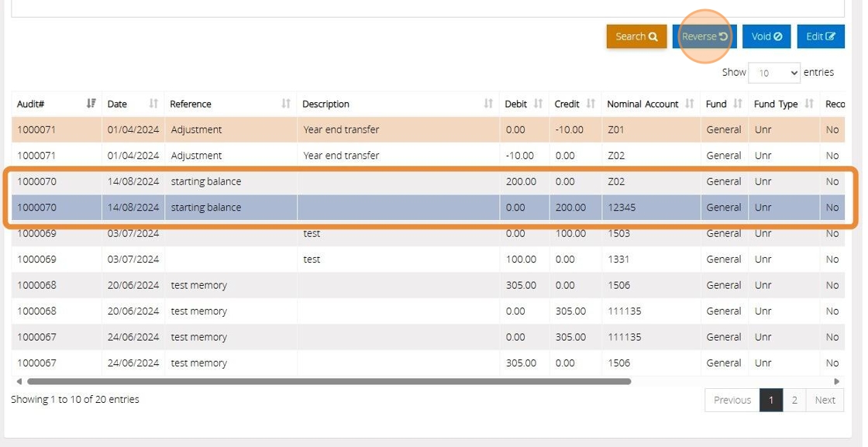
Task: Go to page 2
Action: click(x=794, y=400)
